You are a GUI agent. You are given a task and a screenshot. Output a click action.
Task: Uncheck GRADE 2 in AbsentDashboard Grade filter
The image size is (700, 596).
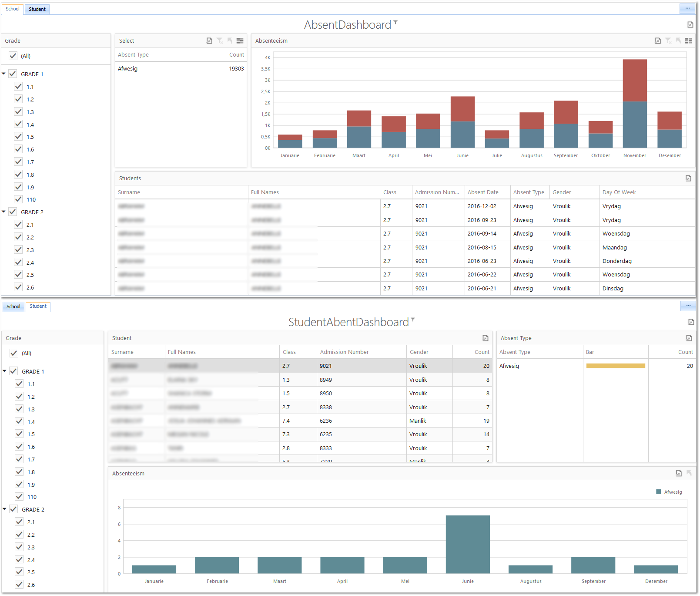click(x=13, y=212)
